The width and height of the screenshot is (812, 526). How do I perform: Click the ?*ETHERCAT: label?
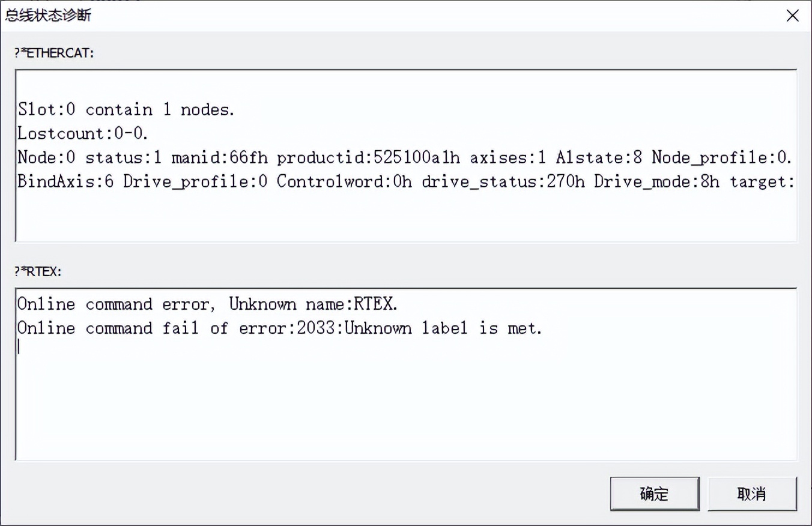click(x=54, y=53)
